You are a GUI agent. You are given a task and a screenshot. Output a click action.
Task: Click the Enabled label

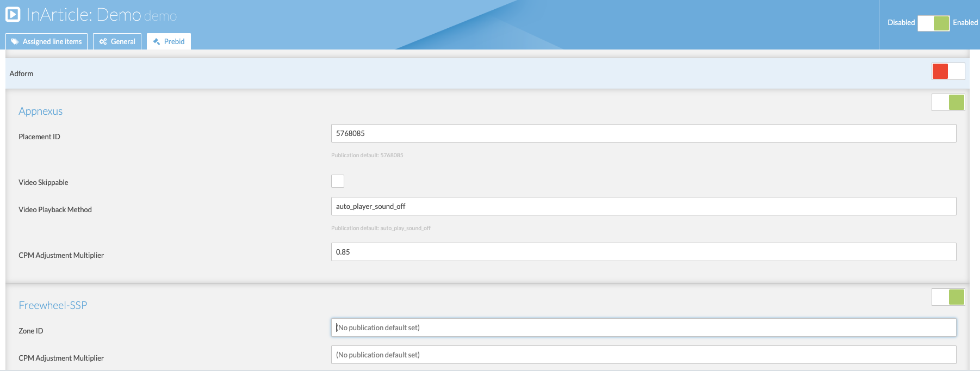[965, 22]
